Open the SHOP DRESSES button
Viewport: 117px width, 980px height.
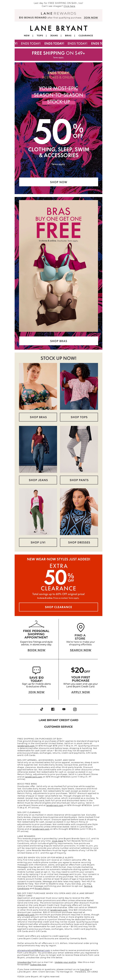point(79,542)
